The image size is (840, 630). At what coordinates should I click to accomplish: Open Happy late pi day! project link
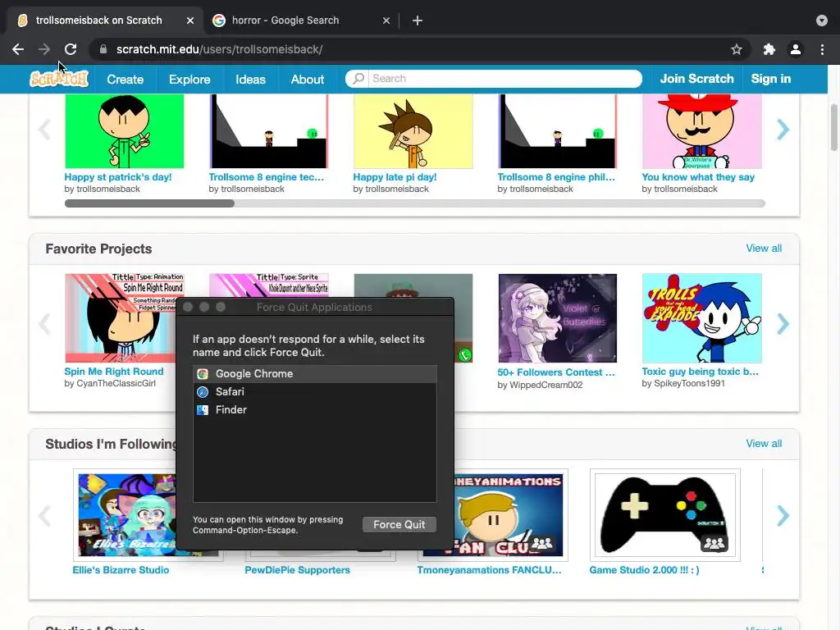click(395, 177)
